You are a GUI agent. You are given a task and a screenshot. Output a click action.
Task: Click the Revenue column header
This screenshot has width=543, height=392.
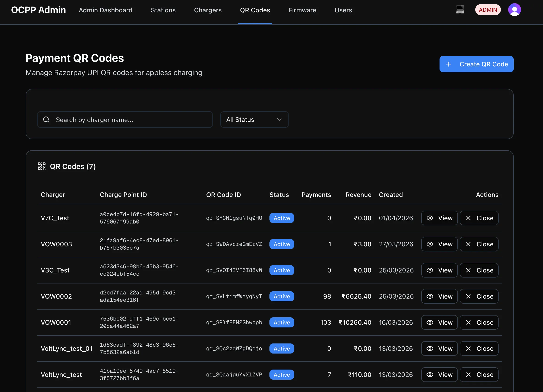click(358, 195)
